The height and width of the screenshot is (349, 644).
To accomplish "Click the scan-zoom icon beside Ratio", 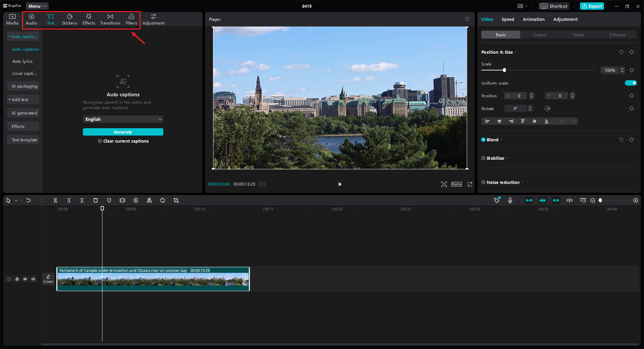I will coord(444,184).
